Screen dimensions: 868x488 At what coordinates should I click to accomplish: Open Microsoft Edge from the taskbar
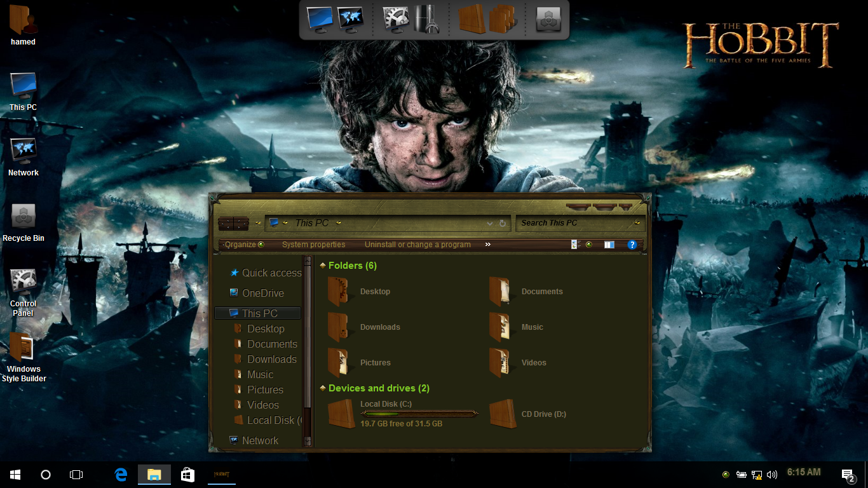tap(121, 475)
